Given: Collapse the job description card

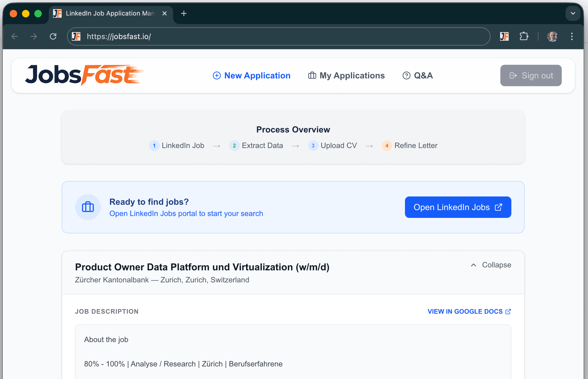Looking at the screenshot, I should point(490,265).
